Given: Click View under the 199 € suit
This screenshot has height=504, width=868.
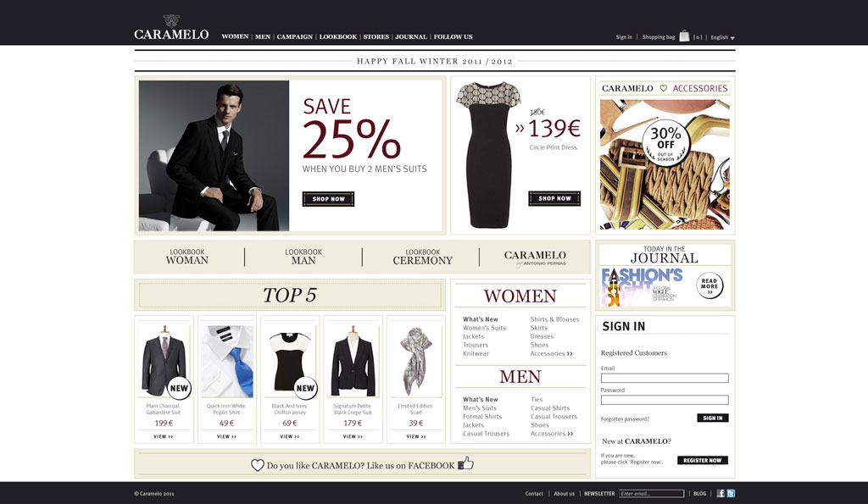Looking at the screenshot, I should coord(164,436).
